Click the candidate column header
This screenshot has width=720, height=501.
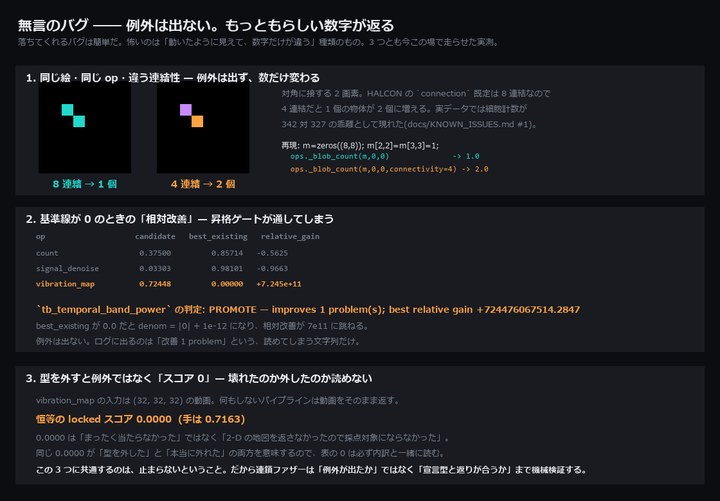[155, 236]
